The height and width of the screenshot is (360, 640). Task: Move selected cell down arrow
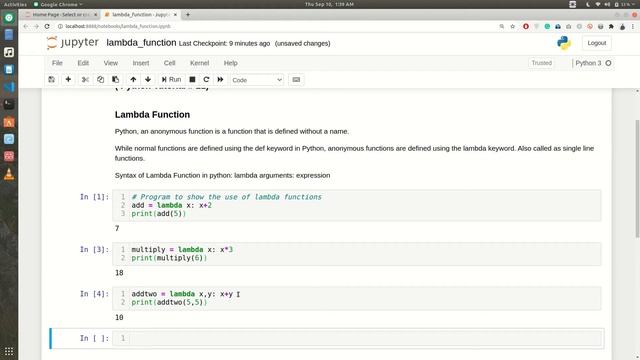click(148, 80)
